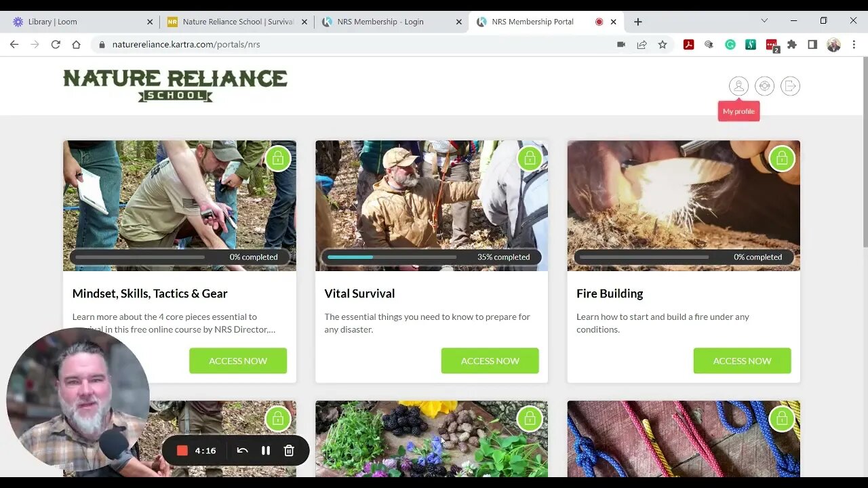Image resolution: width=868 pixels, height=488 pixels.
Task: Switch to the NRS Membership - Login tab
Action: [392, 22]
